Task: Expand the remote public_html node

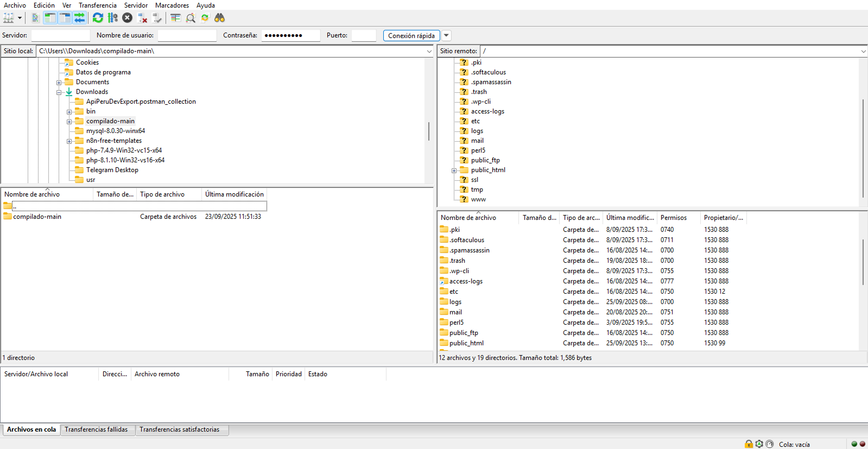Action: tap(454, 170)
